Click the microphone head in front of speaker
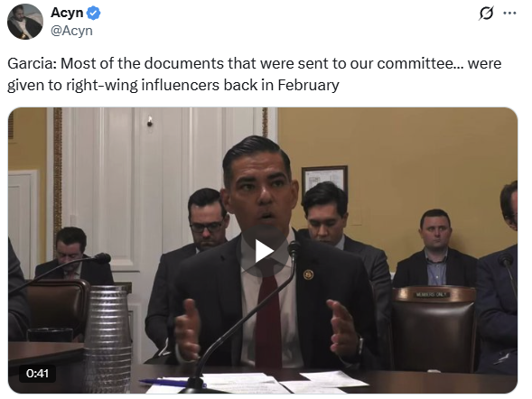 [x=294, y=249]
